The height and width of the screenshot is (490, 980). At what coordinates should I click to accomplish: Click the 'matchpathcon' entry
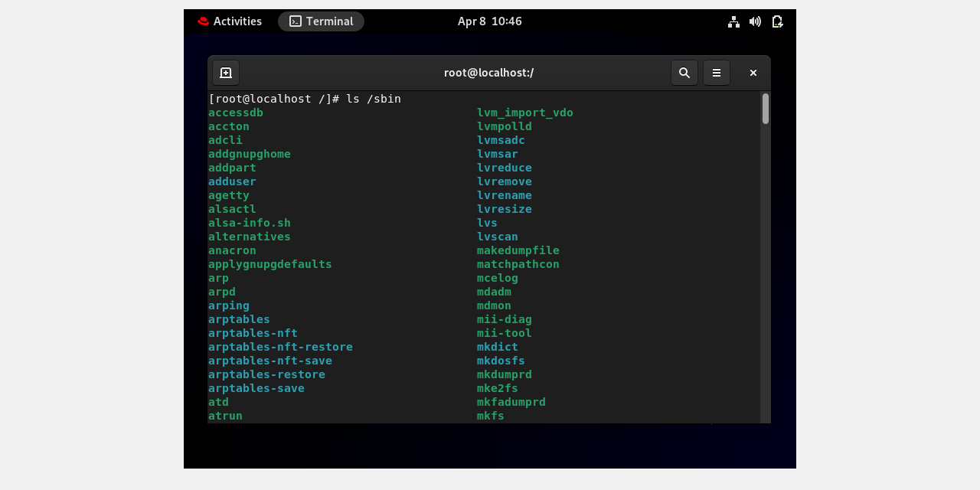(518, 264)
